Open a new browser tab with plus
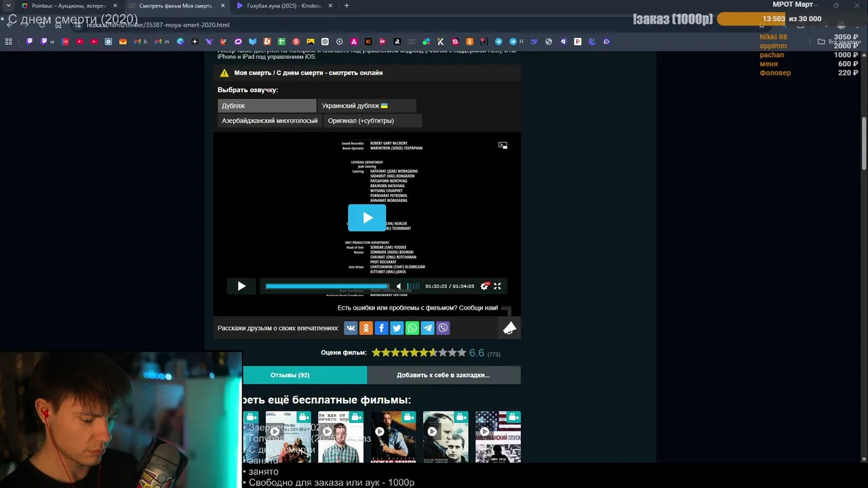 (x=347, y=5)
